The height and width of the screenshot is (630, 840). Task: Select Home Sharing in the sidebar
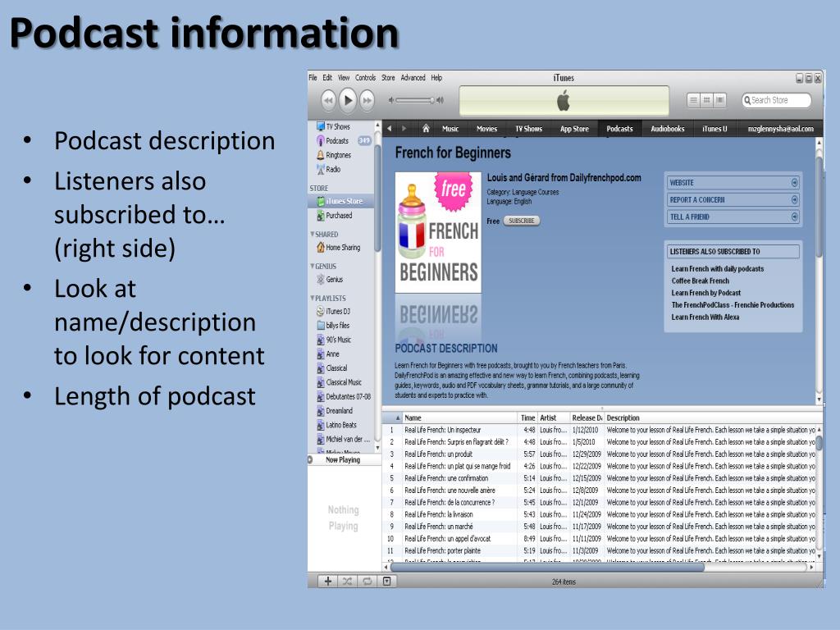pyautogui.click(x=341, y=248)
